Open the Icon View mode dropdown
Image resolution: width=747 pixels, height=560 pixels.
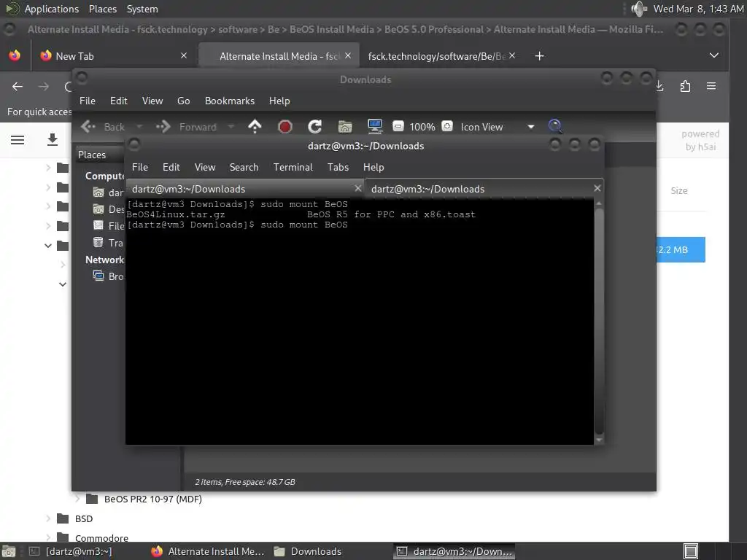[x=498, y=127]
